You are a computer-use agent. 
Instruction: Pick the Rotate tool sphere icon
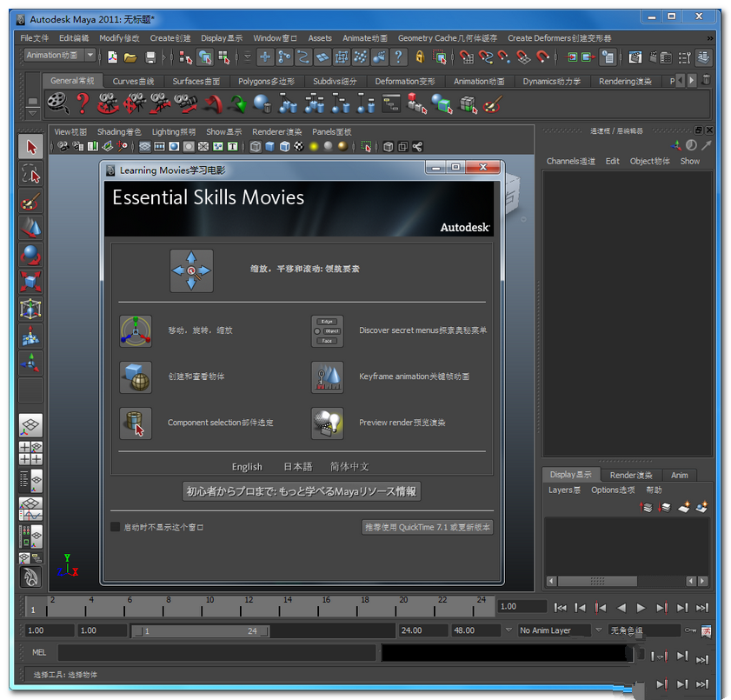click(30, 255)
